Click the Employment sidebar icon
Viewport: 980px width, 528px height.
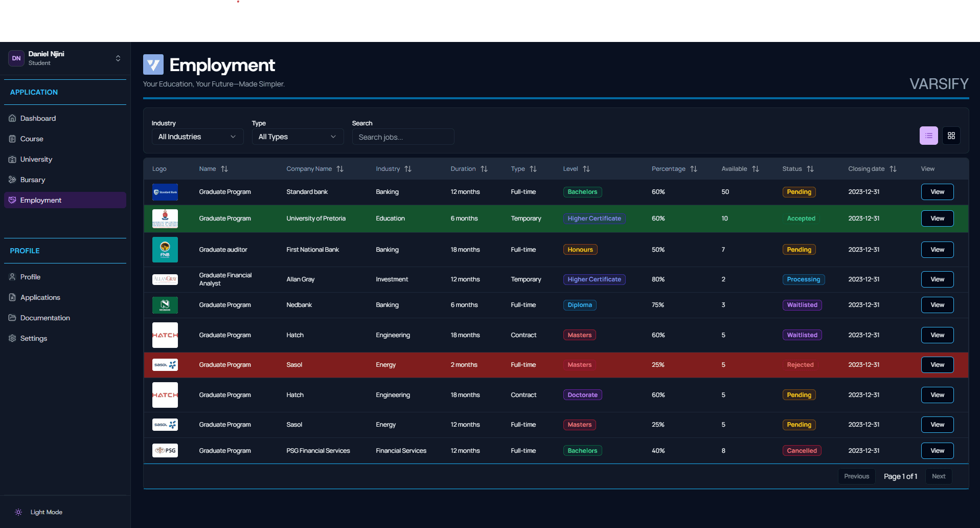coord(12,200)
